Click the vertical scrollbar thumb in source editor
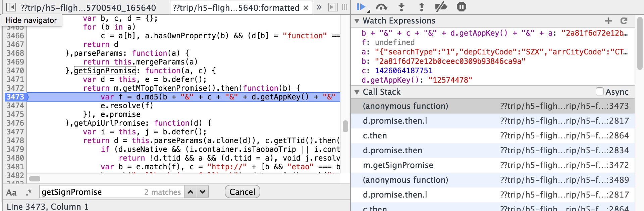 tap(345, 126)
